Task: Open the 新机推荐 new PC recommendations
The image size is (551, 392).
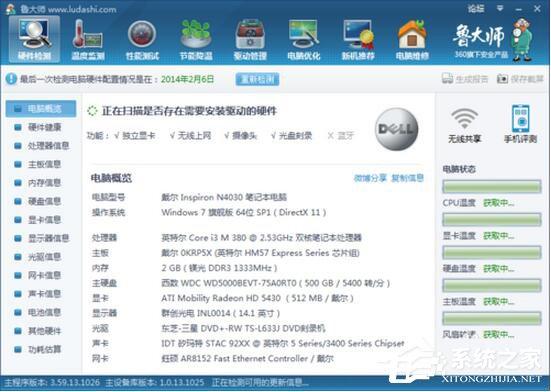Action: pyautogui.click(x=358, y=39)
